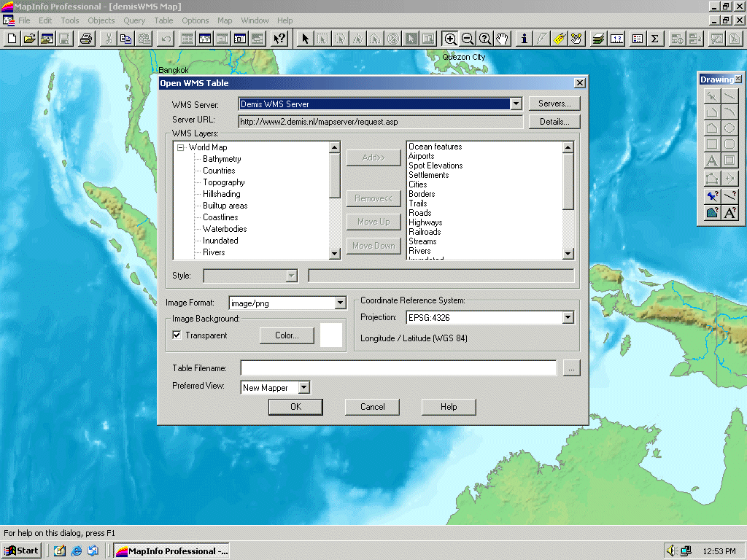Click inside the Table Filename field

coord(398,367)
